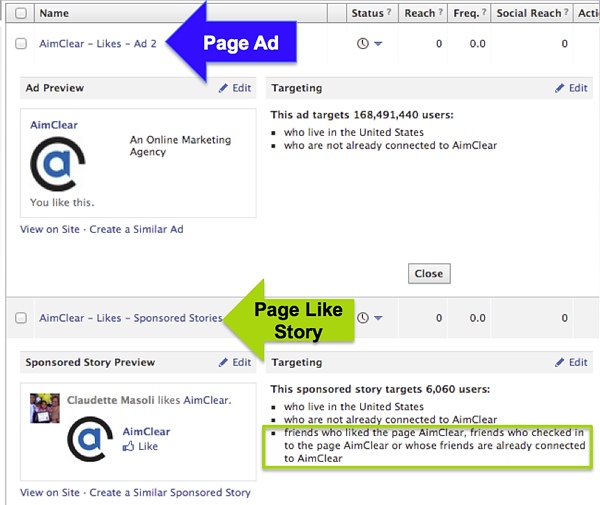Click Create a Similar Sponsored Story
The height and width of the screenshot is (505, 600).
pyautogui.click(x=170, y=492)
